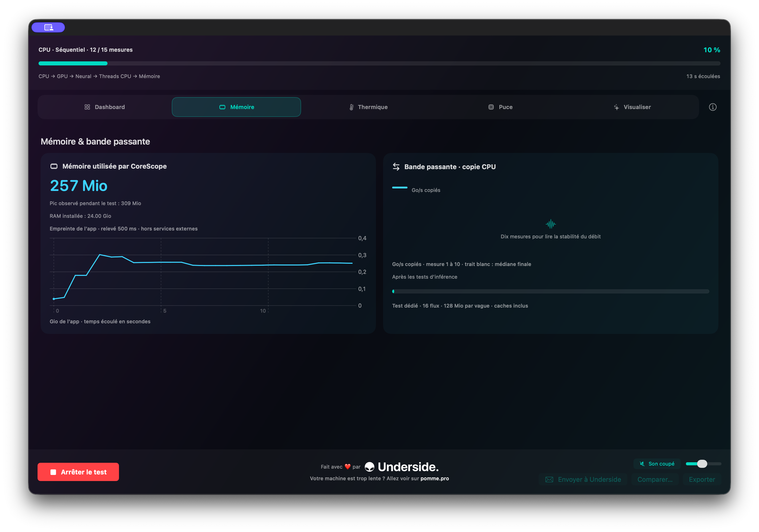Click the Exporter button
This screenshot has width=759, height=532.
tap(702, 480)
